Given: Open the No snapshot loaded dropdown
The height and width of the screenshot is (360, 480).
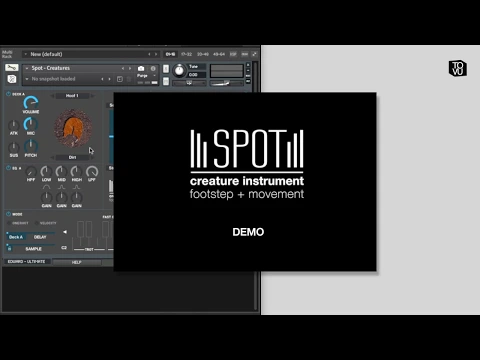Looking at the screenshot, I should 27,79.
